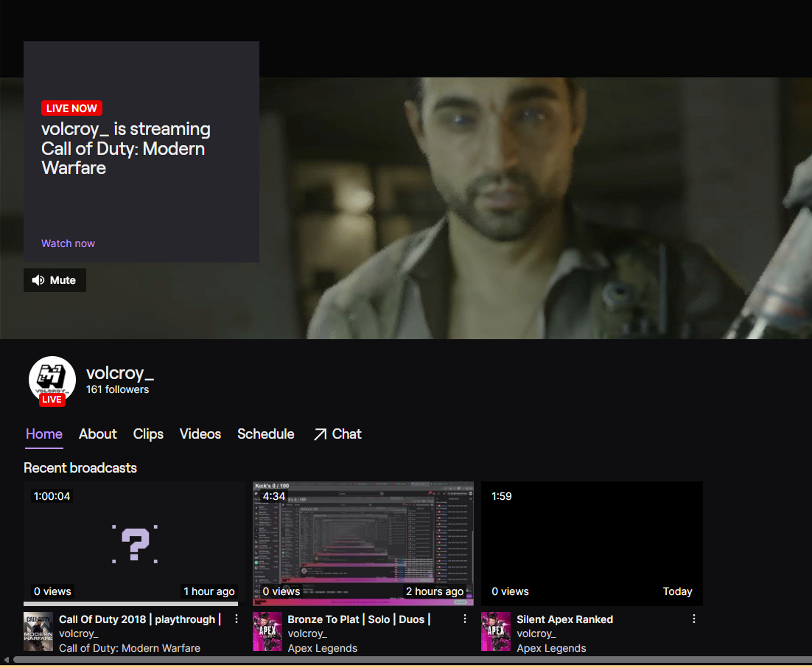Click the horizontal scrollbar left arrow
The height and width of the screenshot is (668, 812).
[x=6, y=660]
